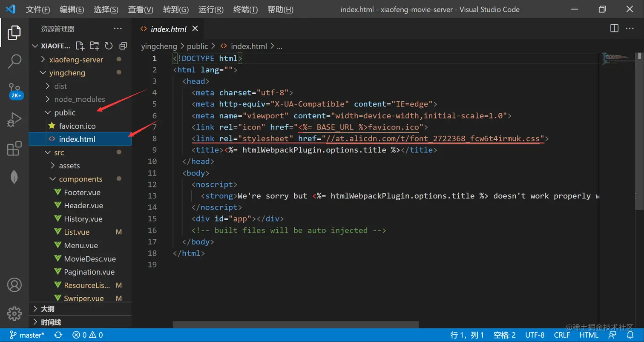The height and width of the screenshot is (342, 644).
Task: Open the MongoDB leaf icon view
Action: (x=14, y=176)
